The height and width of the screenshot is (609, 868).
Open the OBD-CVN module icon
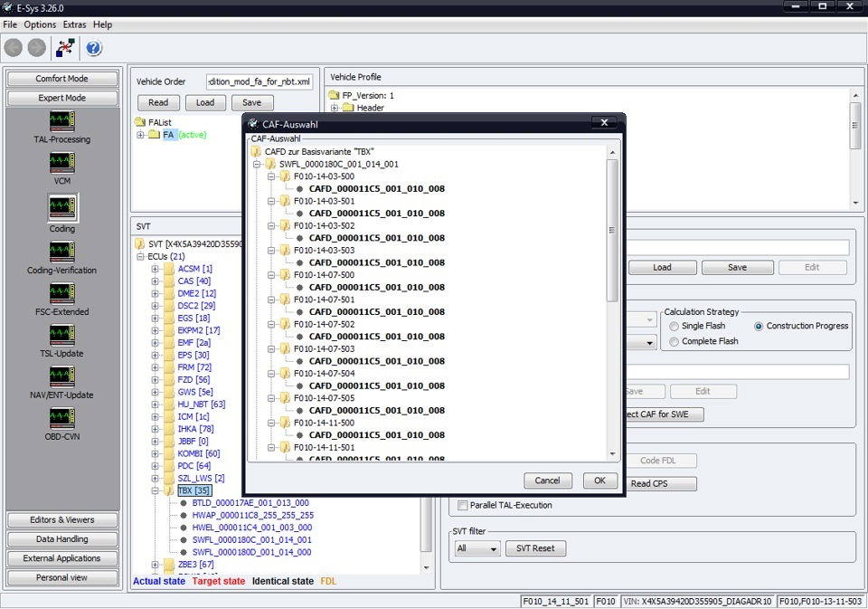62,418
